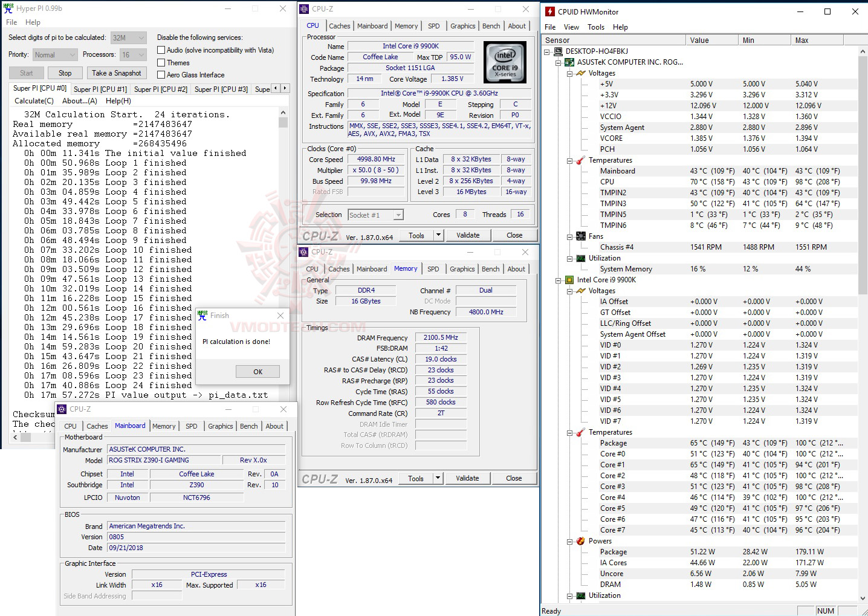
Task: Click the Intel Core i9 logo in CPU-Z
Action: [505, 62]
